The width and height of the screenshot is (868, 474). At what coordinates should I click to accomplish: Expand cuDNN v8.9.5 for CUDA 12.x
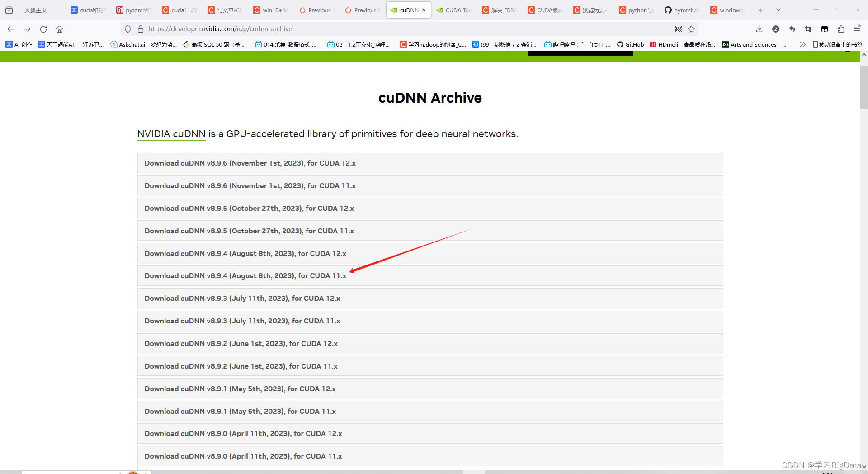tap(430, 209)
